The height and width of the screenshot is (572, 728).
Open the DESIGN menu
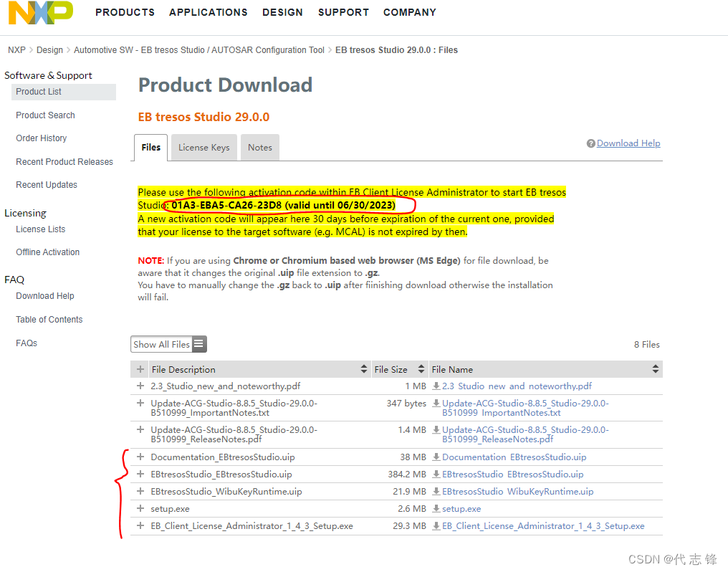282,12
